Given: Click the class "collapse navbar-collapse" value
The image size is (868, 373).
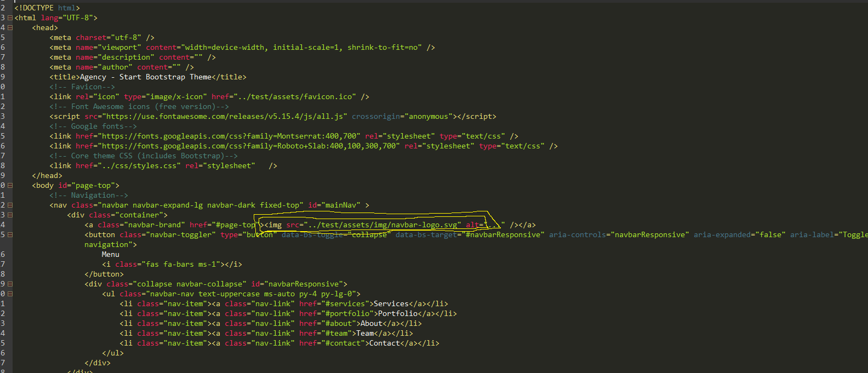Looking at the screenshot, I should (190, 284).
